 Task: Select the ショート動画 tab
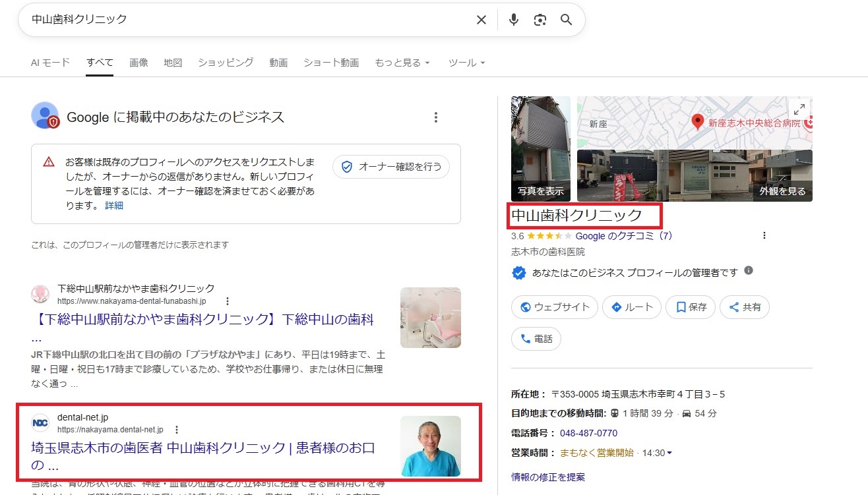[331, 63]
